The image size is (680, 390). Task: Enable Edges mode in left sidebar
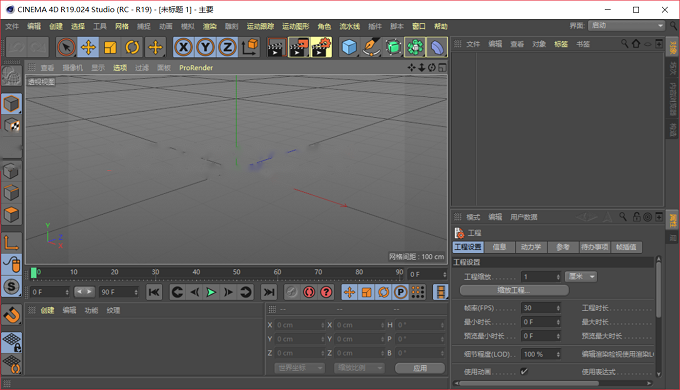11,193
